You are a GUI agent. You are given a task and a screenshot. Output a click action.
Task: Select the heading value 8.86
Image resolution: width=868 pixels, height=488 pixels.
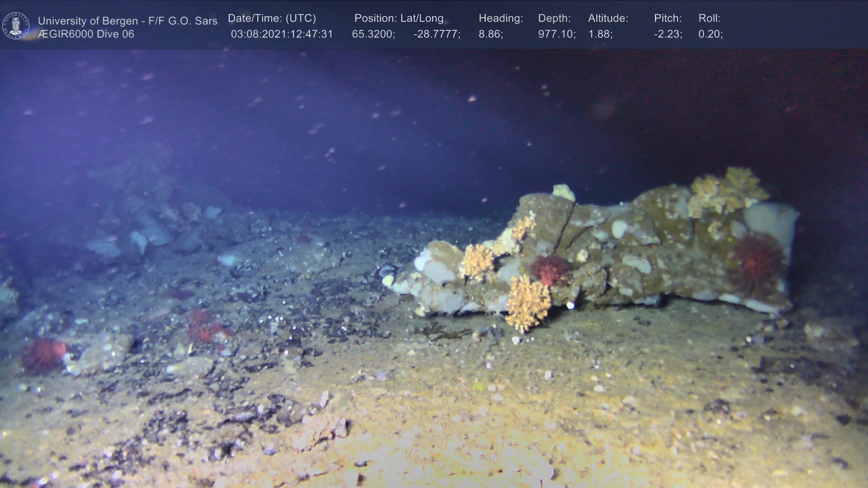click(491, 34)
